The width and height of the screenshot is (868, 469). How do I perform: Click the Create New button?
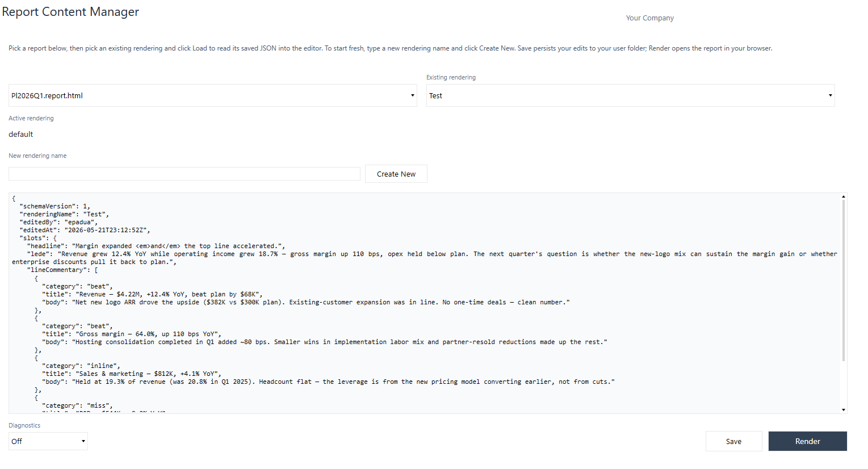point(396,174)
